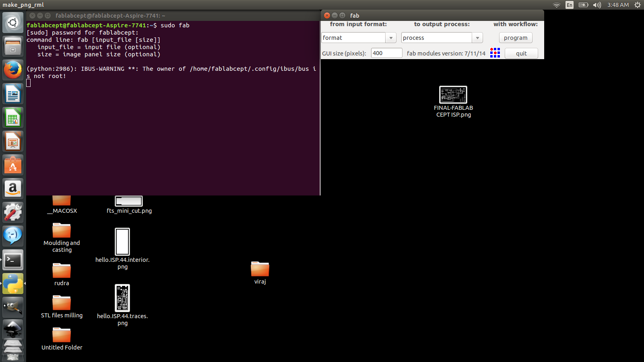Open LibreOffice Calc from the dock
Screen dimensions: 644x362
pos(13,117)
